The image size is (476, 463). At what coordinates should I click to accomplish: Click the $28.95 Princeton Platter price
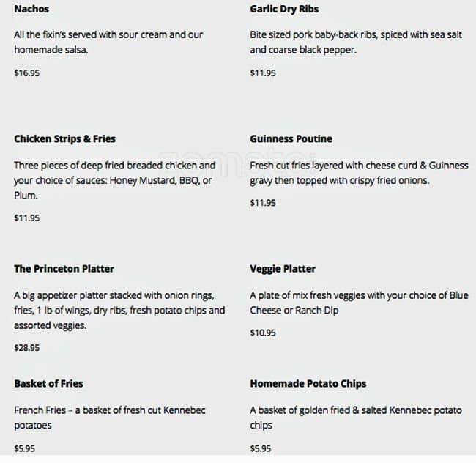[x=27, y=348]
